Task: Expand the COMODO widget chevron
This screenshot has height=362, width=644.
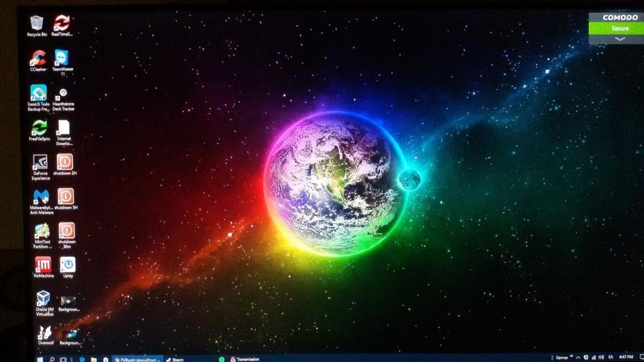Action: pyautogui.click(x=620, y=39)
